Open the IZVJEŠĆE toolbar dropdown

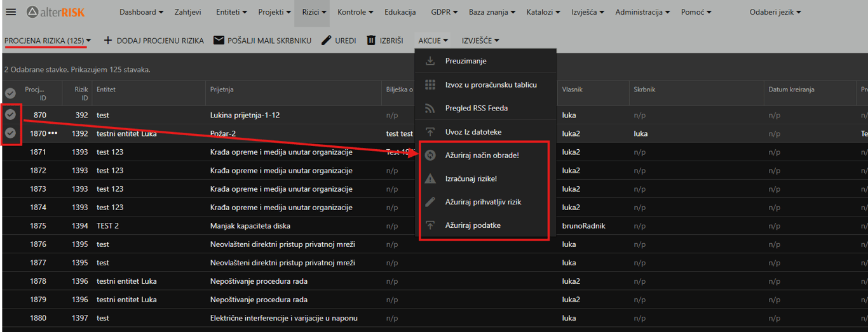[x=480, y=41]
